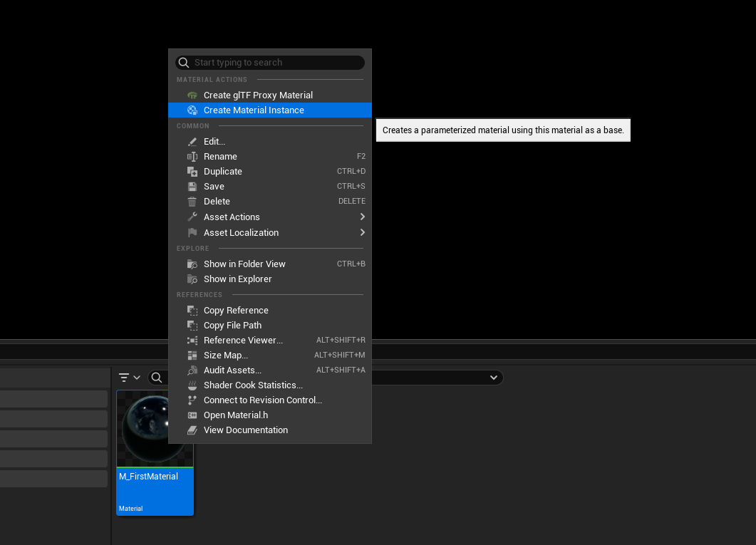756x545 pixels.
Task: Select View Documentation entry
Action: (270, 430)
